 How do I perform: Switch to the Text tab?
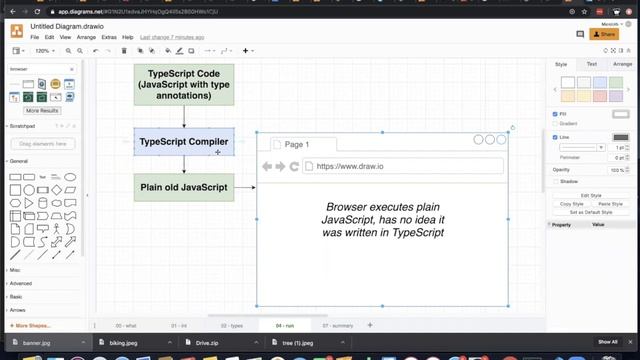pos(591,64)
